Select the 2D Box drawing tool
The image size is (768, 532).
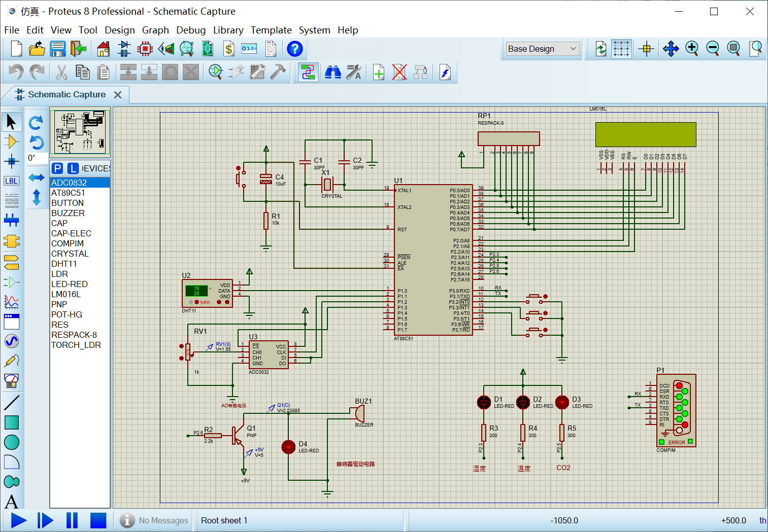click(11, 422)
